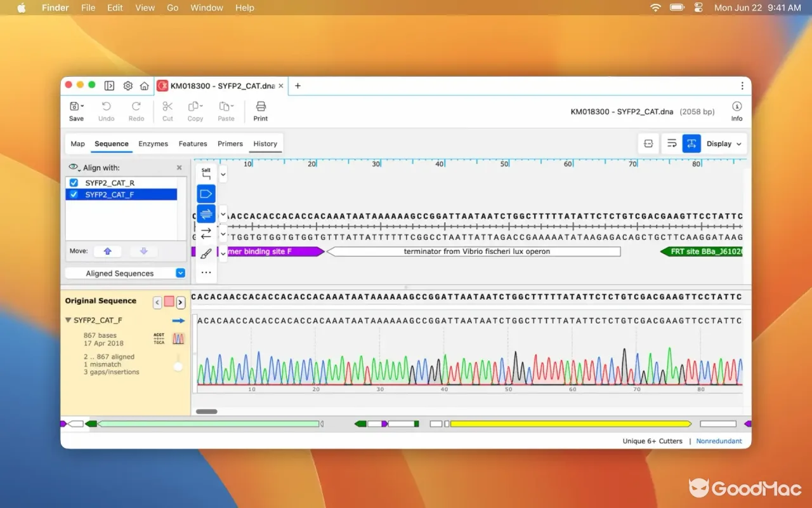Toggle the line wrap icon
Screen dimensions: 812x508
coord(671,144)
